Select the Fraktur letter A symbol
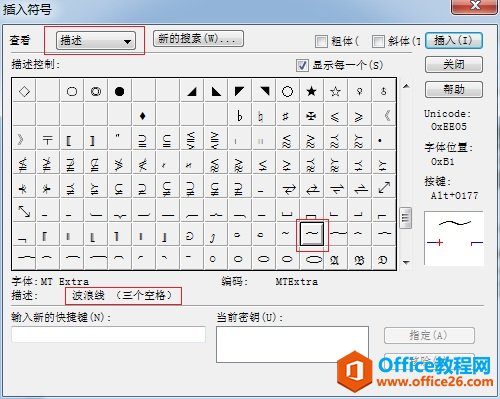 [x=335, y=259]
